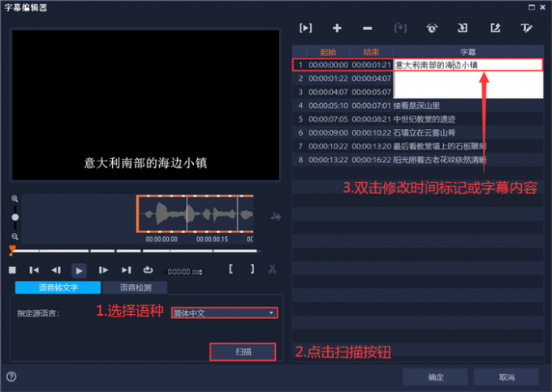552x392 pixels.
Task: Click the 扫描 scan button
Action: 243,351
